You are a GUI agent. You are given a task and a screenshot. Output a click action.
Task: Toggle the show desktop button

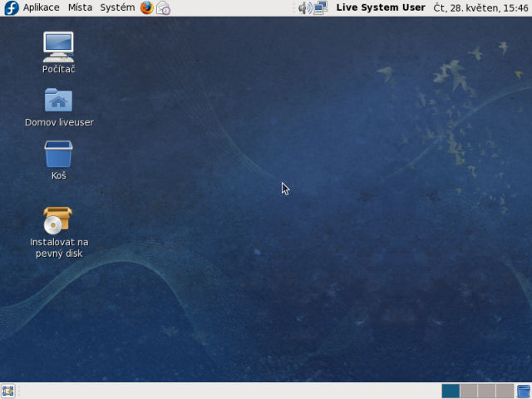coord(8,391)
